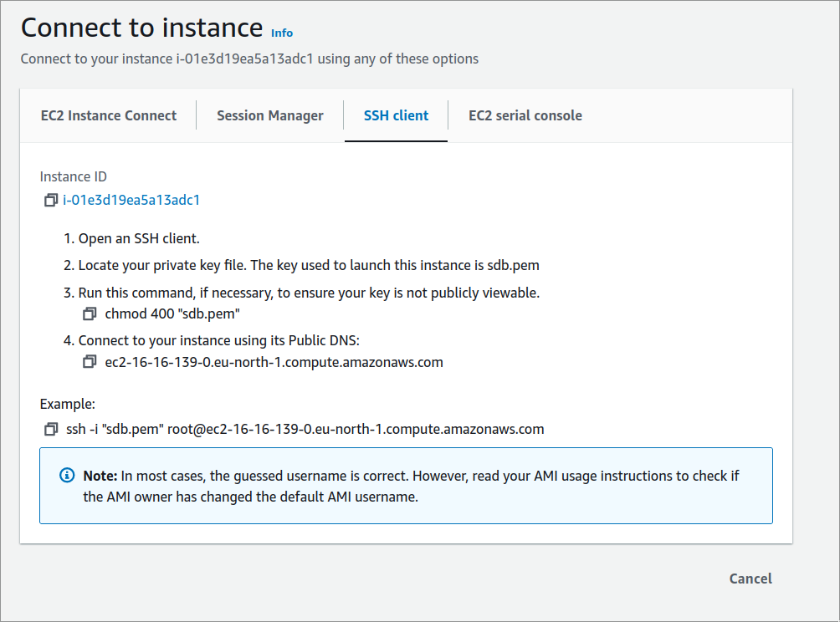840x622 pixels.
Task: Copy the example ssh command
Action: 51,430
